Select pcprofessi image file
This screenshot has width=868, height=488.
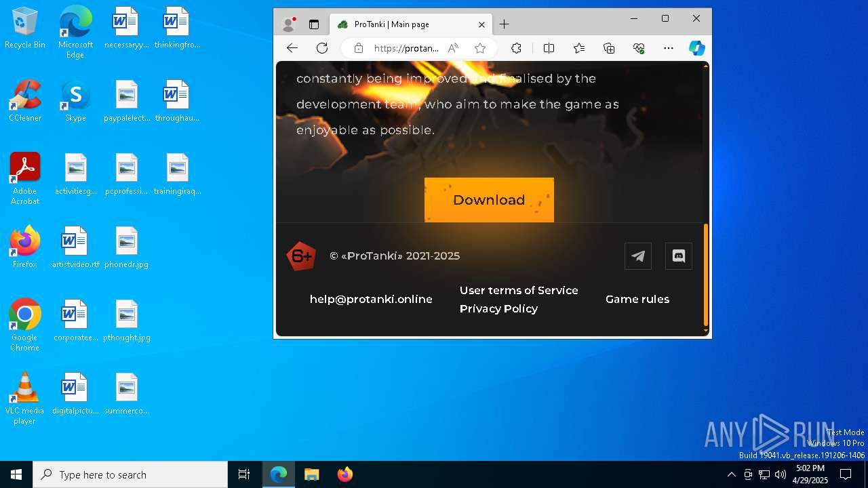coord(126,174)
